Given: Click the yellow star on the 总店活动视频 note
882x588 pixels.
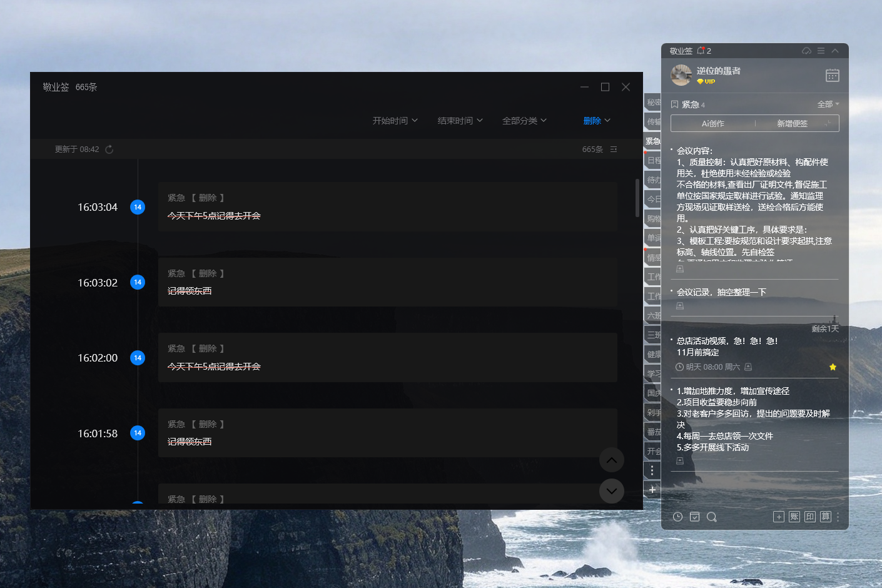Looking at the screenshot, I should tap(833, 367).
